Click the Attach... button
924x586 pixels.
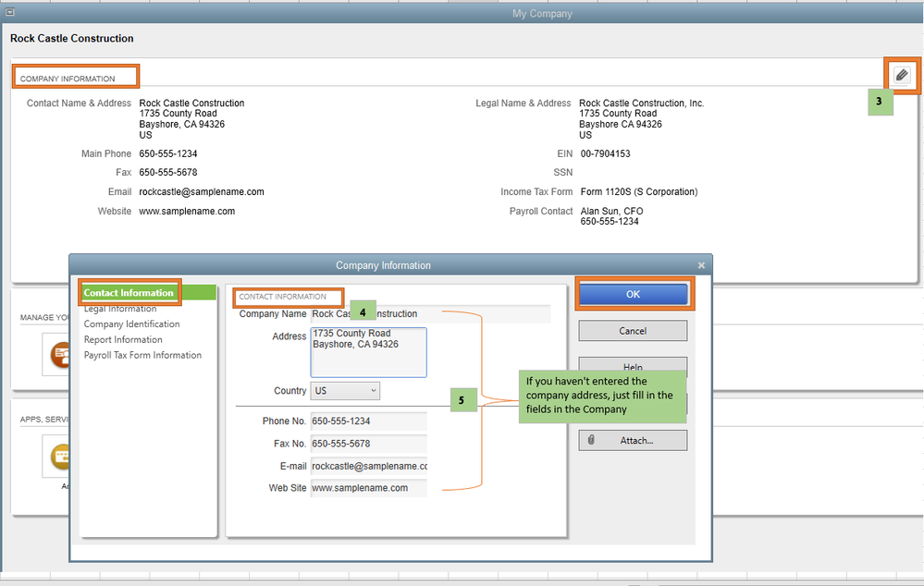pyautogui.click(x=633, y=441)
